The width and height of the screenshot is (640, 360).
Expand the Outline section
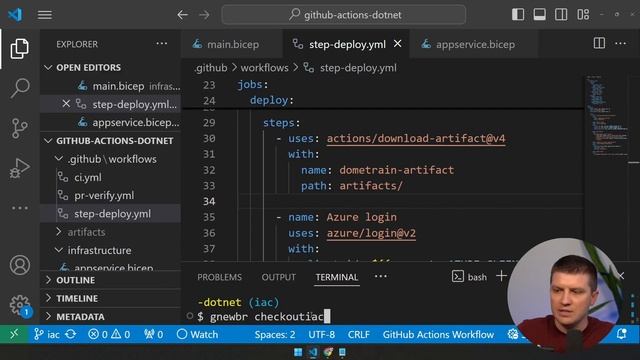[x=111, y=280]
